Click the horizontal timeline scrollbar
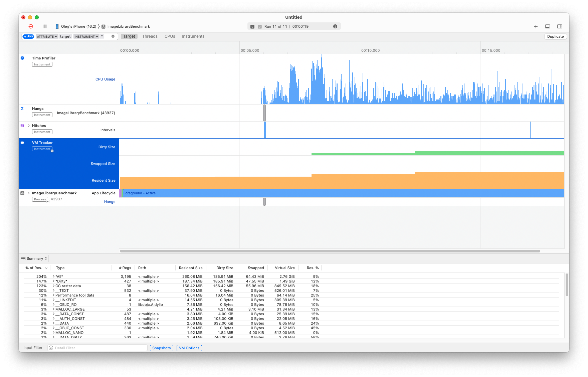This screenshot has width=588, height=377. (330, 251)
